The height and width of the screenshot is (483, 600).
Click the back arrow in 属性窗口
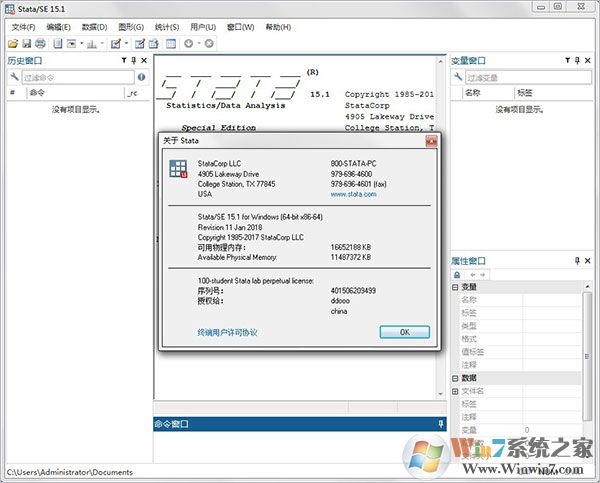[x=473, y=275]
